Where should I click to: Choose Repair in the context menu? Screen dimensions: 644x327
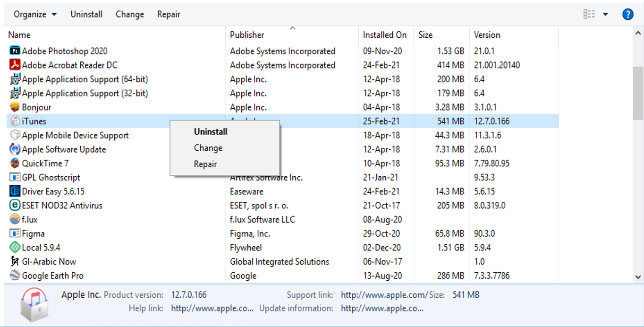[205, 164]
